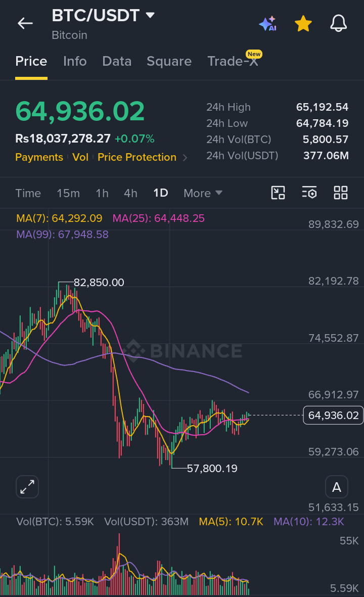Open price alerts bell icon
364x597 pixels.
pos(338,23)
